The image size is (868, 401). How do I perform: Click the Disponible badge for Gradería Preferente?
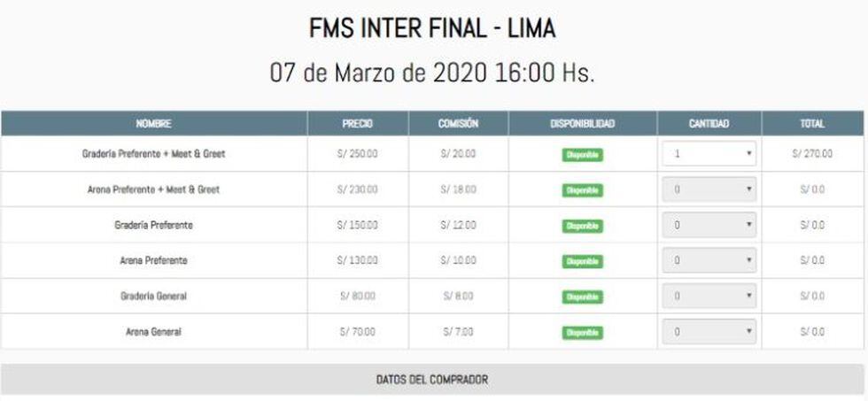[x=582, y=226]
